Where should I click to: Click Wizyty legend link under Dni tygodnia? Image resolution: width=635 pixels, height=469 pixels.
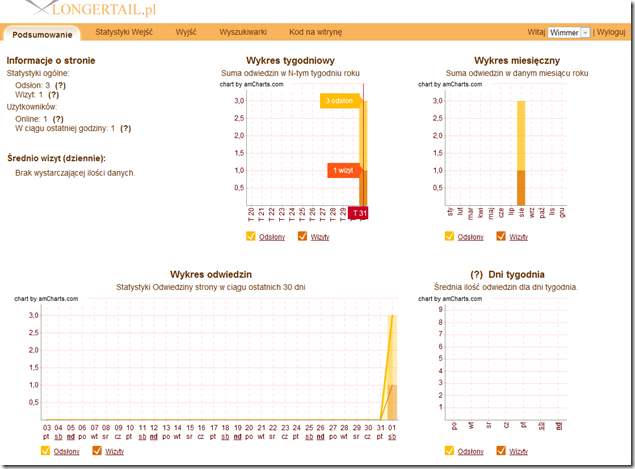[518, 451]
